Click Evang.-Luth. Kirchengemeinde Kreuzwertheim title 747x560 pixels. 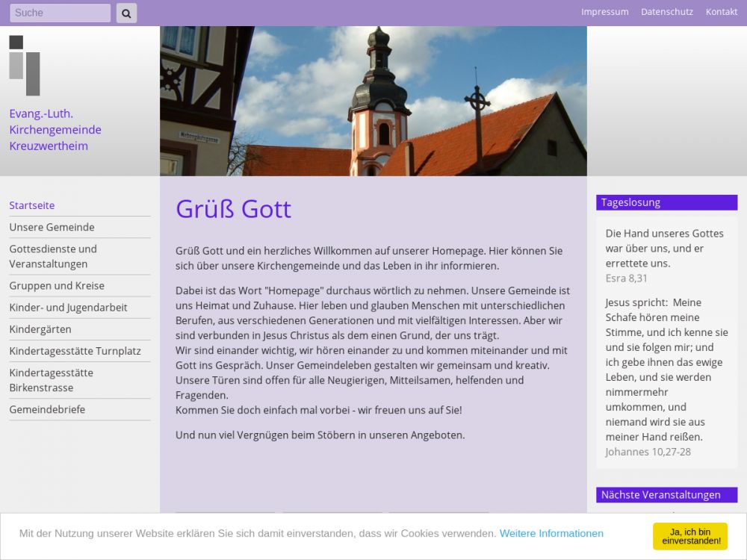pyautogui.click(x=55, y=130)
